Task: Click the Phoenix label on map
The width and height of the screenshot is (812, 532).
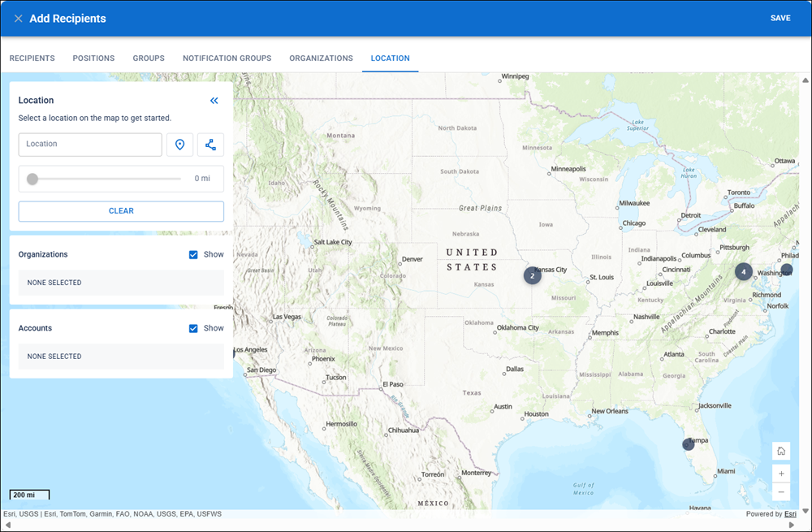Action: point(323,358)
